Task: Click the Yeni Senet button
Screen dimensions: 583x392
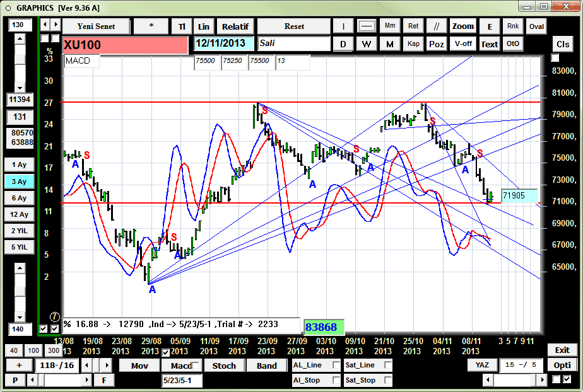Action: point(96,26)
